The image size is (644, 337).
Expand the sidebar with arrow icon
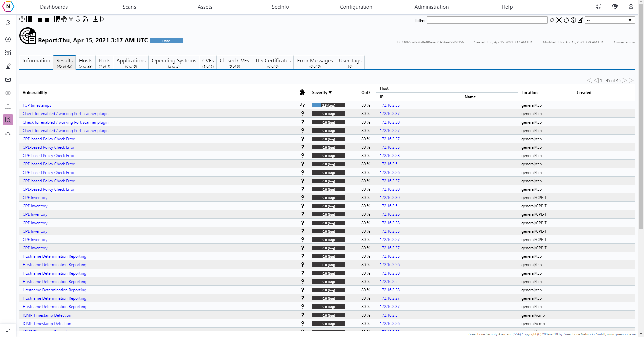[x=8, y=330]
